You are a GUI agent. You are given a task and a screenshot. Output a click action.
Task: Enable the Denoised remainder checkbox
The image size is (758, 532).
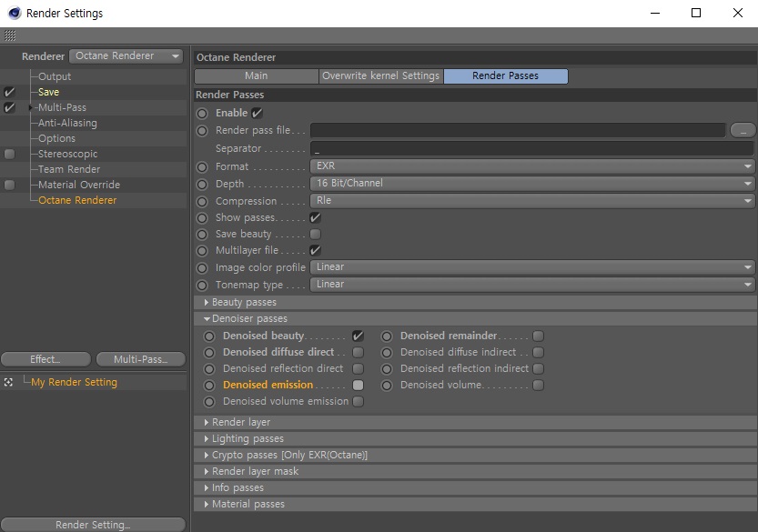click(538, 336)
